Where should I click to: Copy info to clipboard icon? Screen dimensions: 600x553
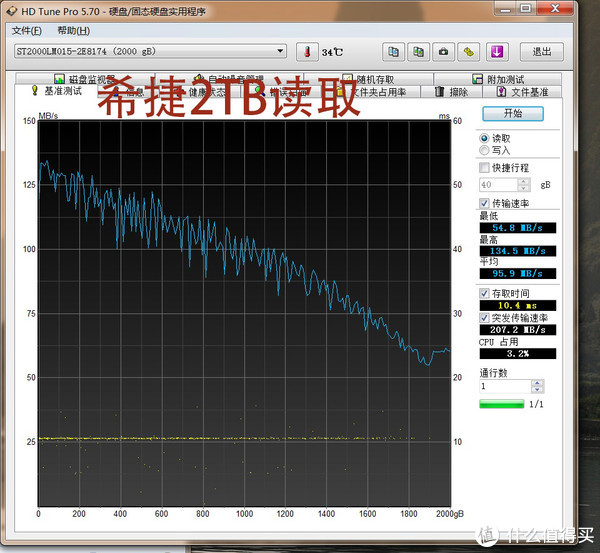pos(393,52)
